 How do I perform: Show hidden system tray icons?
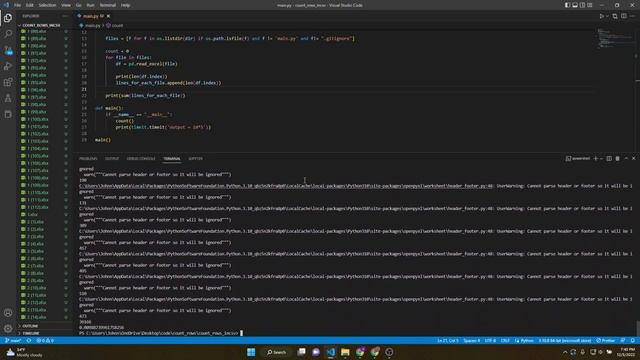click(x=565, y=352)
